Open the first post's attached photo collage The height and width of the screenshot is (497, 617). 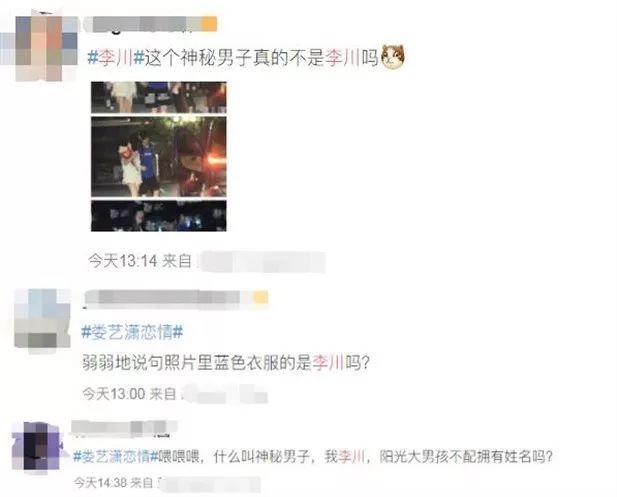(x=159, y=156)
